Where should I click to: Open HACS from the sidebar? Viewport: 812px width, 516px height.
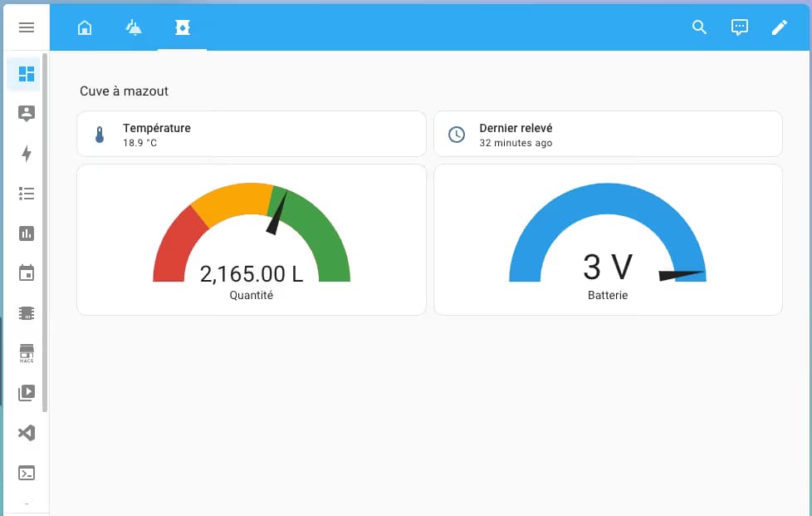[x=27, y=353]
